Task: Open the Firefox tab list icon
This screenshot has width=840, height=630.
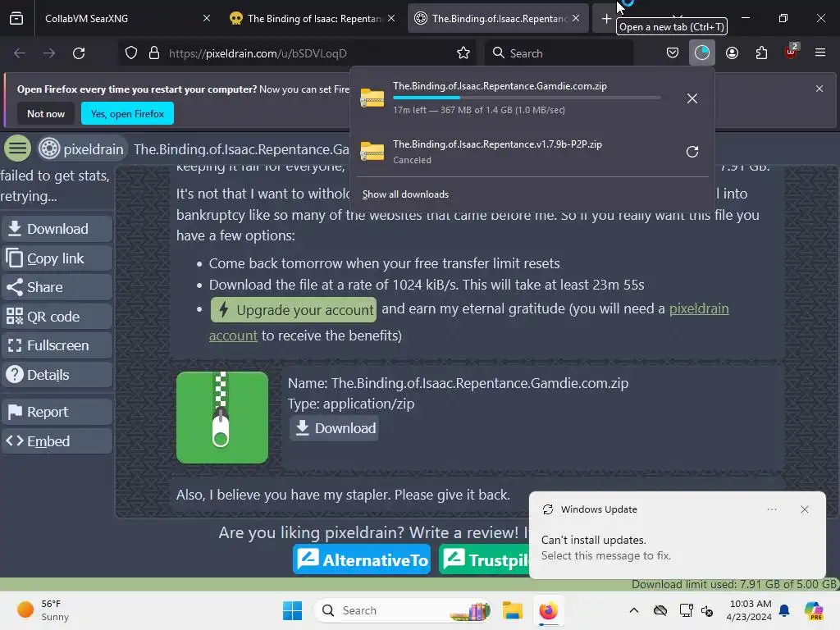Action: (16, 18)
